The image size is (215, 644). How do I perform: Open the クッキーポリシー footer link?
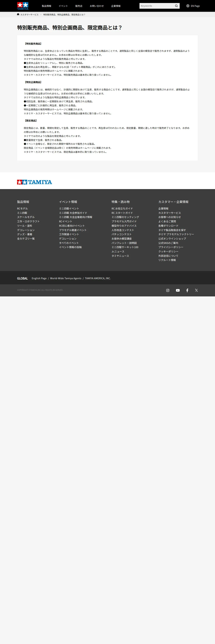pyautogui.click(x=168, y=251)
